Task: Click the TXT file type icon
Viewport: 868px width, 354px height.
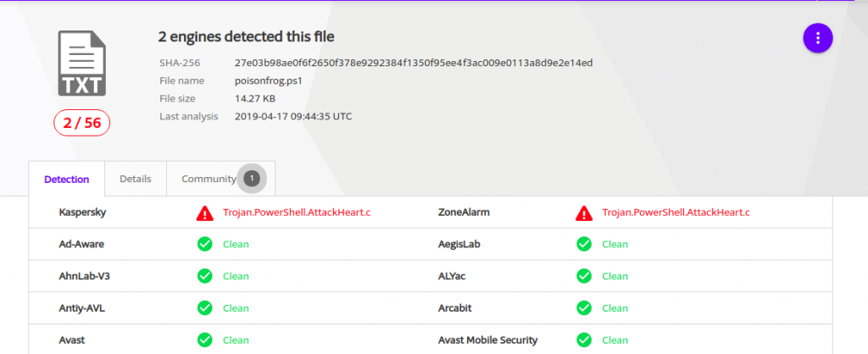Action: [x=82, y=64]
